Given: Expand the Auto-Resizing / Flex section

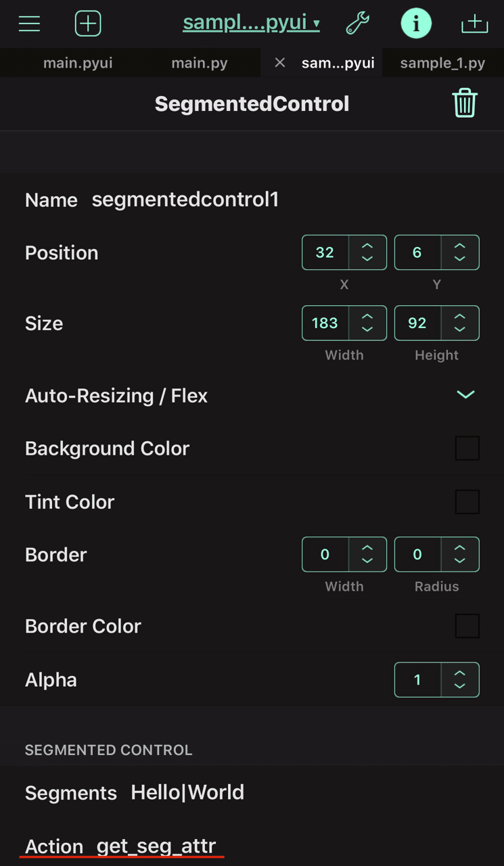Looking at the screenshot, I should (465, 395).
